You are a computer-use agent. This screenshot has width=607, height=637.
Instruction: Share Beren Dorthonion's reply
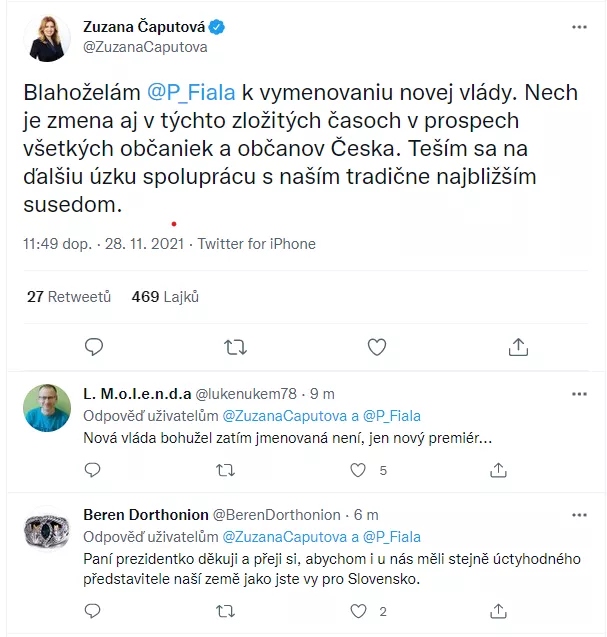(493, 610)
